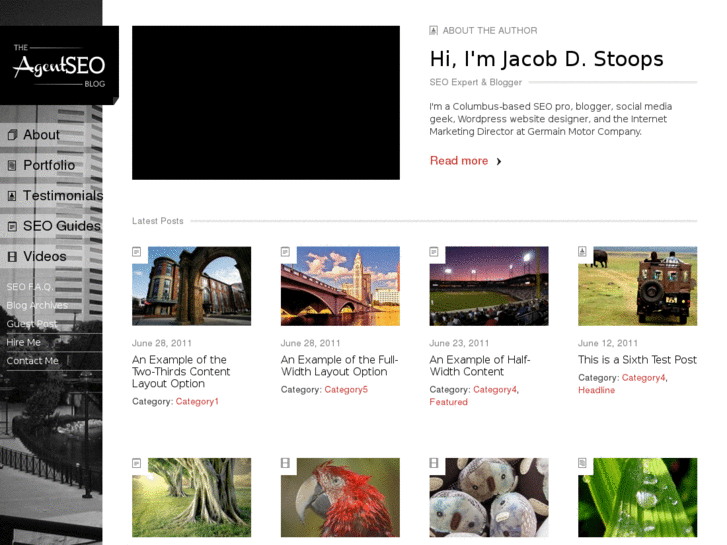Open 'An Example of the Full-Width Layout Option'
Image resolution: width=727 pixels, height=545 pixels.
click(x=339, y=366)
